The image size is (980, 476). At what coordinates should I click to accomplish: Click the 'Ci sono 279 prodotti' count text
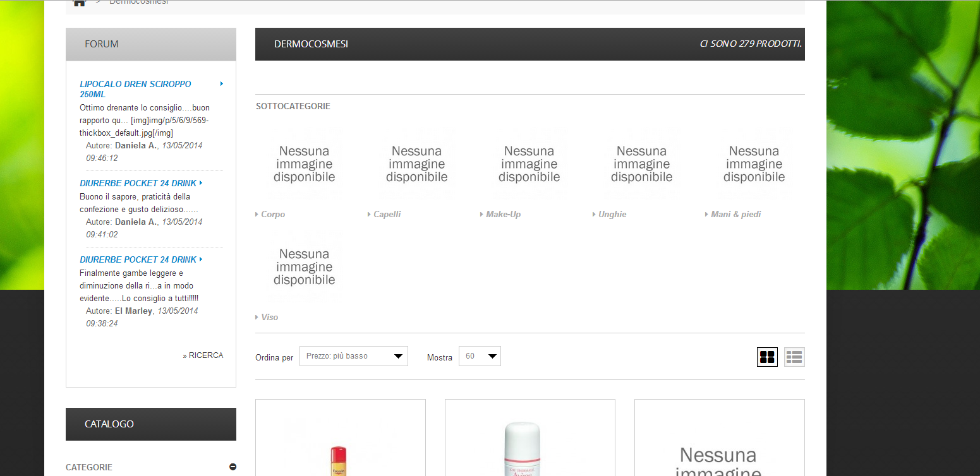point(751,44)
